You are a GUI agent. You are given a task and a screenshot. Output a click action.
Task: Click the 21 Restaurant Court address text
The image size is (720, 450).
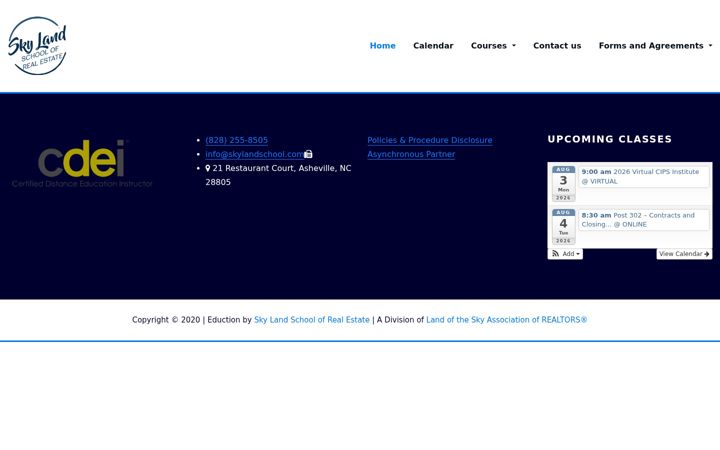click(x=278, y=175)
